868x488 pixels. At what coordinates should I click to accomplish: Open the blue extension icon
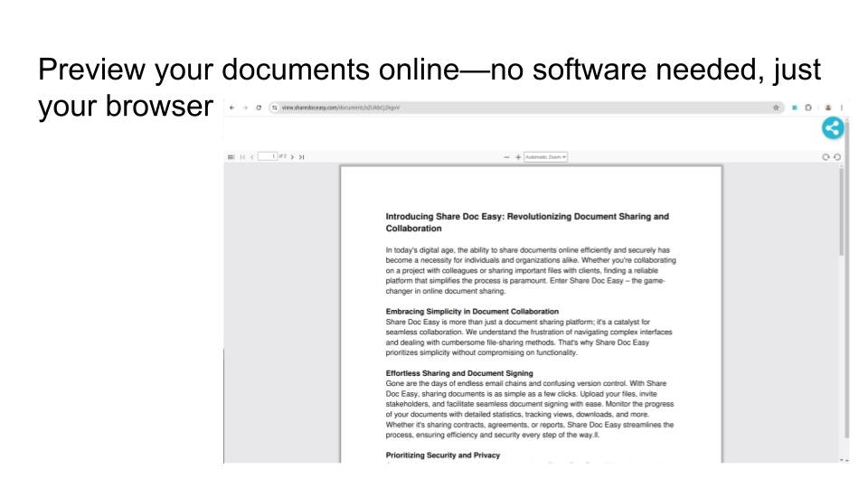click(795, 108)
